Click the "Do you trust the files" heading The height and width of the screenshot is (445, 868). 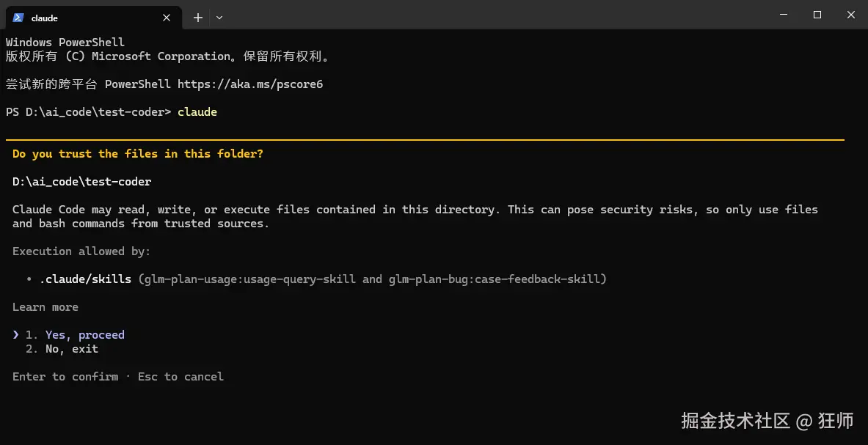[x=137, y=154]
